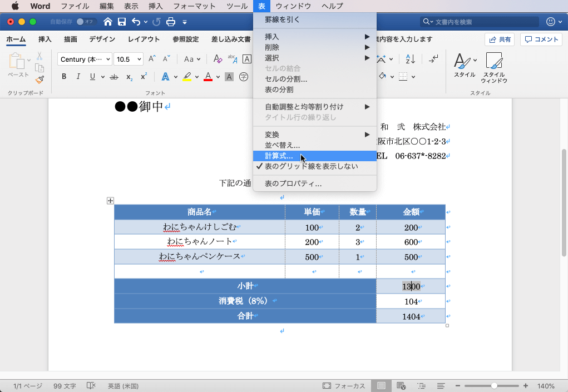Image resolution: width=568 pixels, height=392 pixels.
Task: Decrease font size with smaller A
Action: tap(166, 58)
